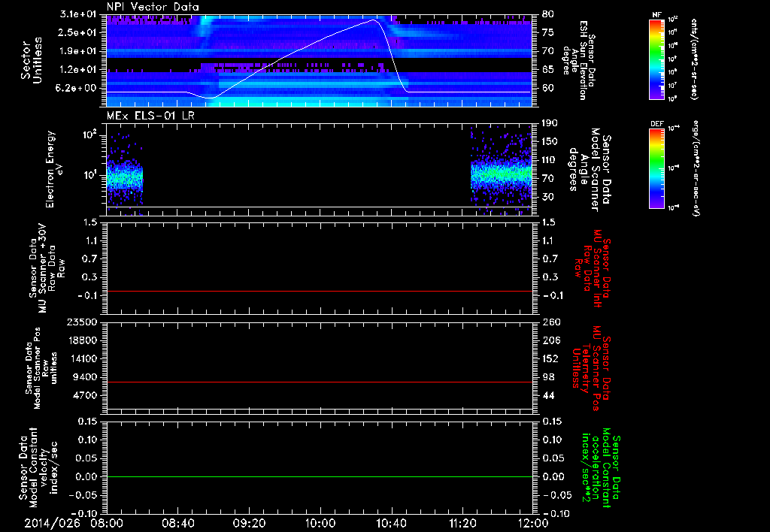
Task: Click the DEF energy flux color bar
Action: 656,168
